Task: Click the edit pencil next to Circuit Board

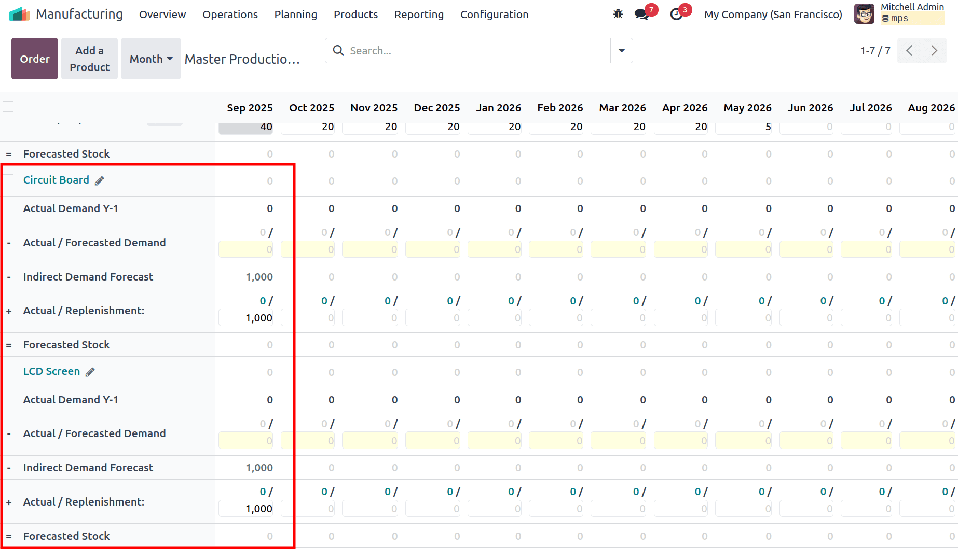Action: [99, 180]
